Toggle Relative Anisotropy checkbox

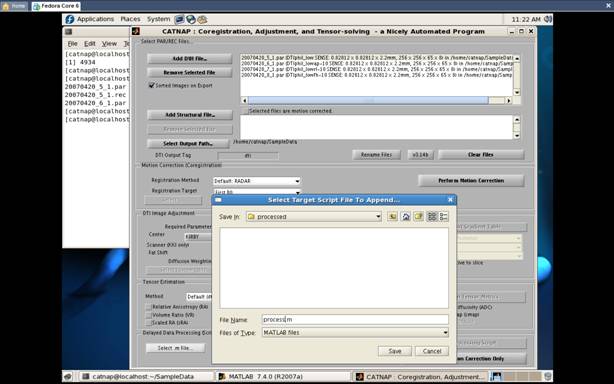click(x=148, y=307)
